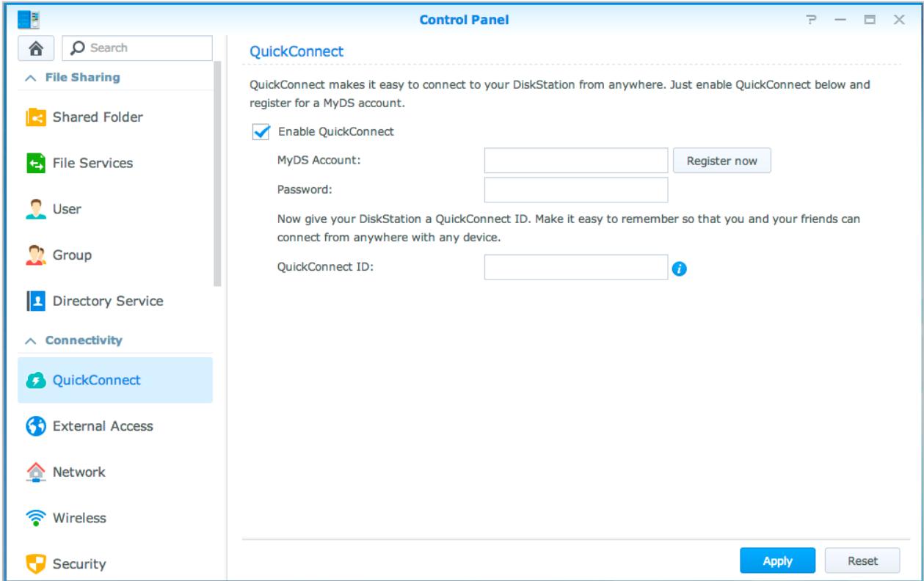Click the User icon in sidebar
The height and width of the screenshot is (581, 924).
pyautogui.click(x=36, y=209)
